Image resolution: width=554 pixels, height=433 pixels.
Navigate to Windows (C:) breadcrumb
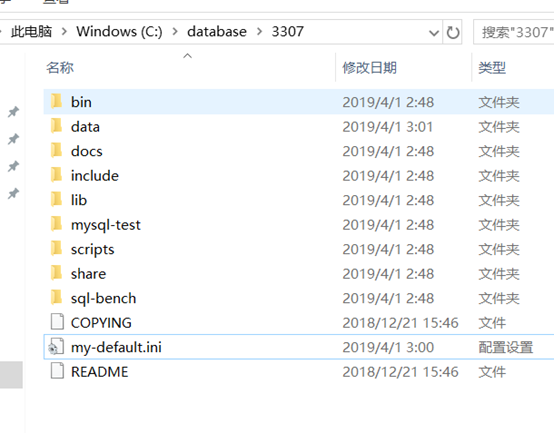[119, 32]
